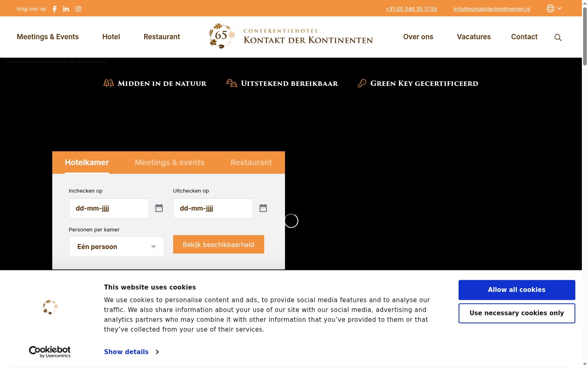Switch to the Meetings & events tab
Image resolution: width=588 pixels, height=368 pixels.
169,162
